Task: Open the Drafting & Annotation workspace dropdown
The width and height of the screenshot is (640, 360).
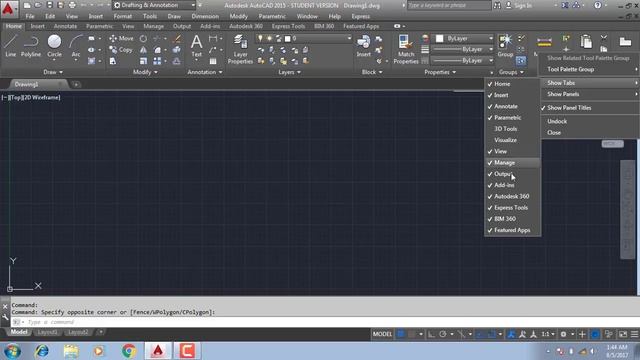Action: point(154,5)
